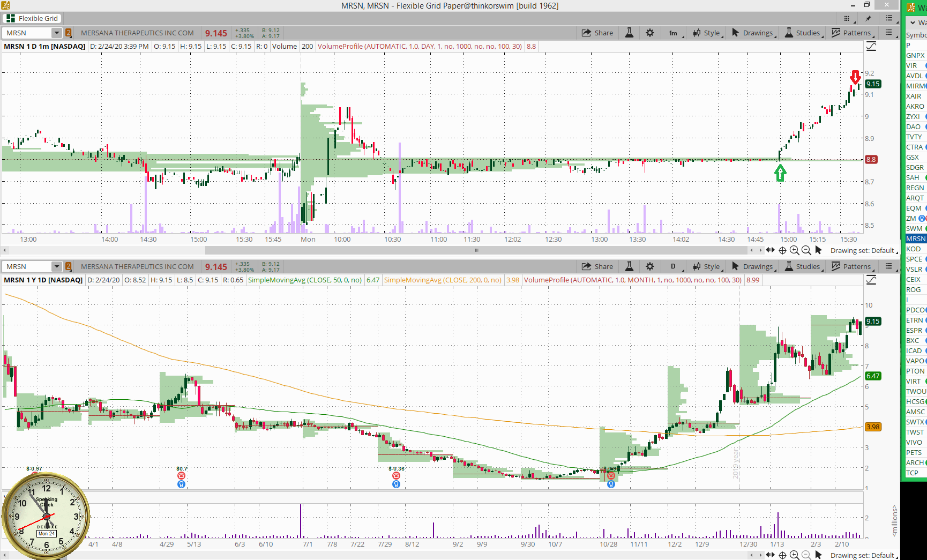Screen dimensions: 927x560
Task: Zoom in on the 1m chart
Action: click(794, 250)
